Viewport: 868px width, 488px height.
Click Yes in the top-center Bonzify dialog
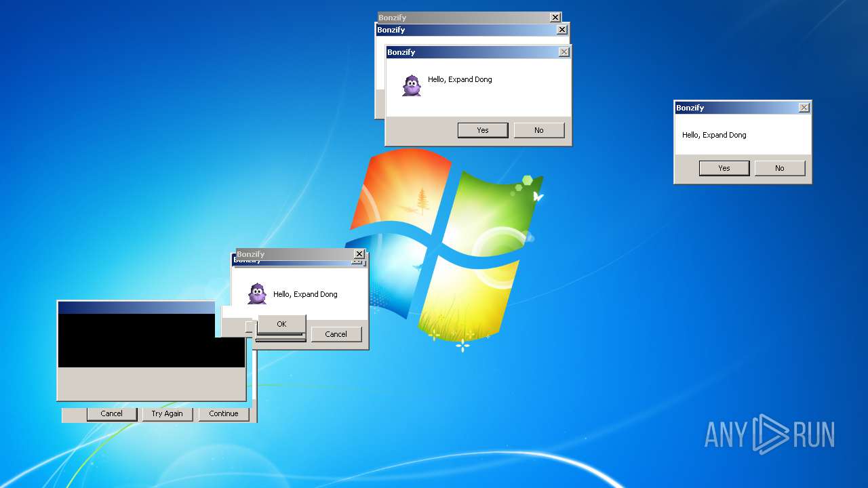click(483, 130)
